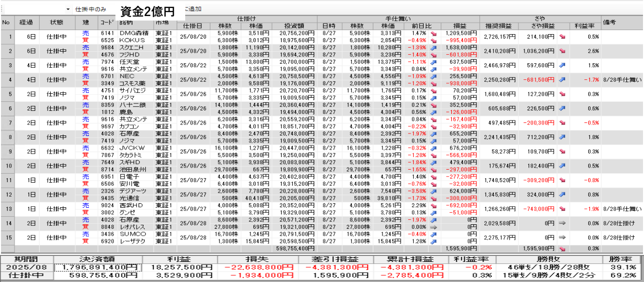Screen dimensions: 644x282
Task: Click the trend arrow next to SUMCO -0.40%
Action: [433, 234]
